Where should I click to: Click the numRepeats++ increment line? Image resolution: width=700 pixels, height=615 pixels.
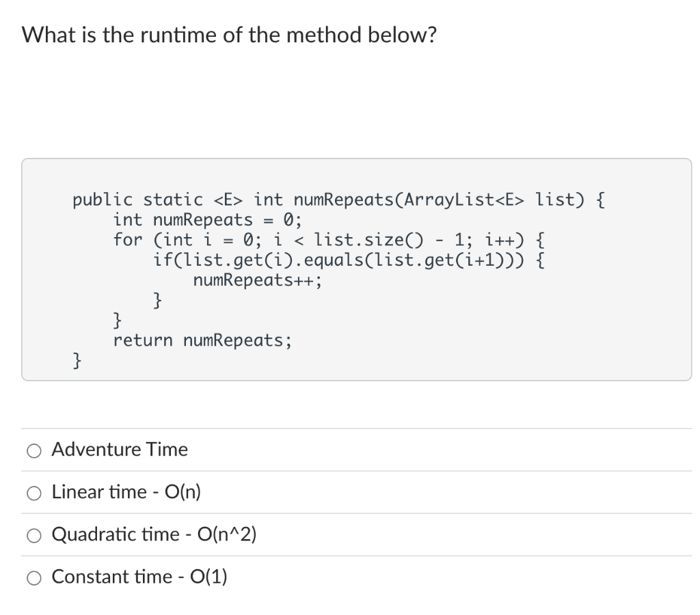(258, 280)
